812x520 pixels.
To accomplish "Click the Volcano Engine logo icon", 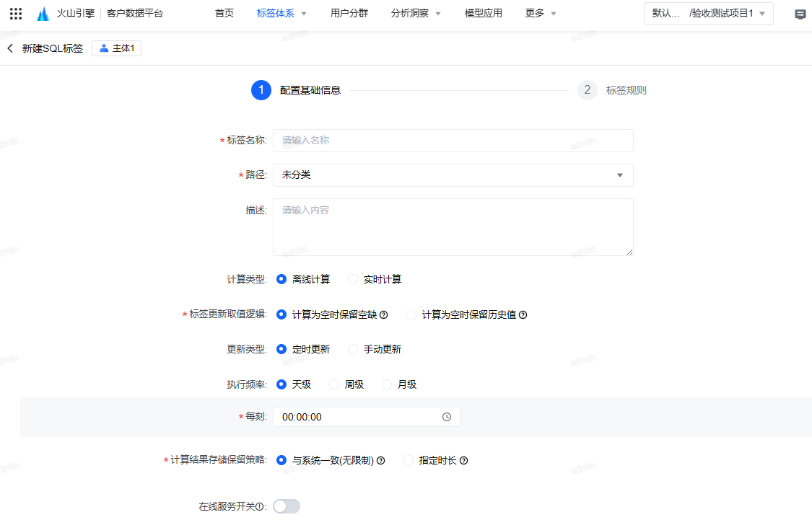I will (43, 14).
